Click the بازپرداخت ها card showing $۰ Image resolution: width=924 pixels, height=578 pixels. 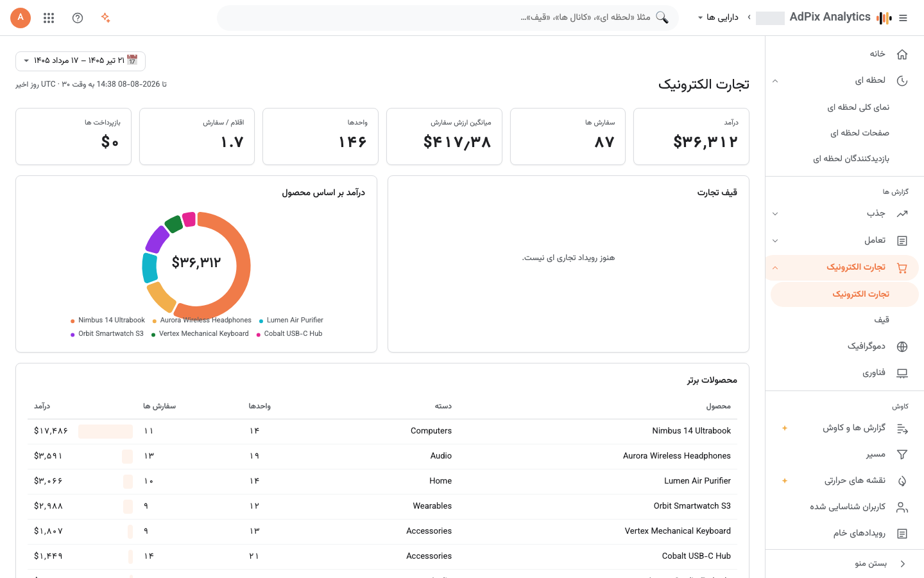coord(73,137)
